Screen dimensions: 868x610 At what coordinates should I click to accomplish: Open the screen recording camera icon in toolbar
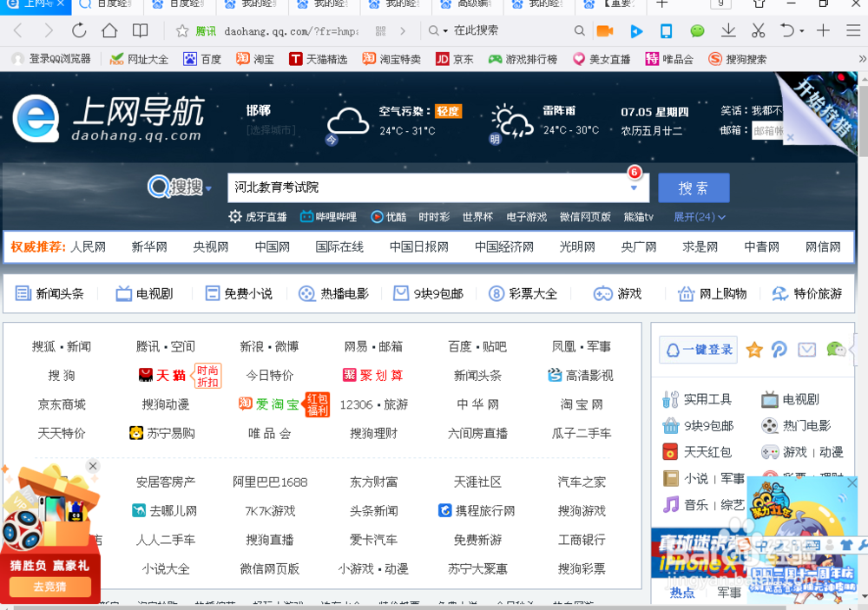click(604, 30)
